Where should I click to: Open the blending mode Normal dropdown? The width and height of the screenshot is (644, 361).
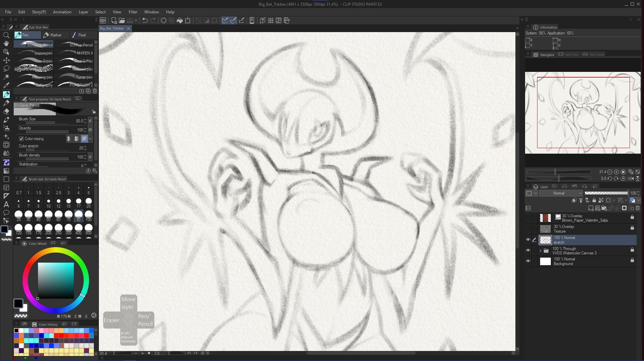pyautogui.click(x=561, y=193)
